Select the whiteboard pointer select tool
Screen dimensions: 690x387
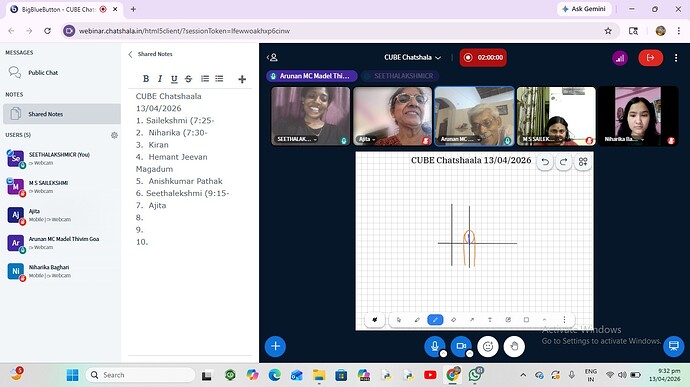[399, 320]
